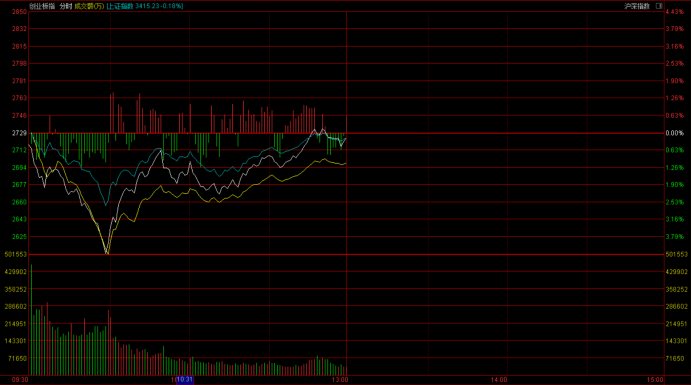Click the 2832 price axis label

click(19, 29)
